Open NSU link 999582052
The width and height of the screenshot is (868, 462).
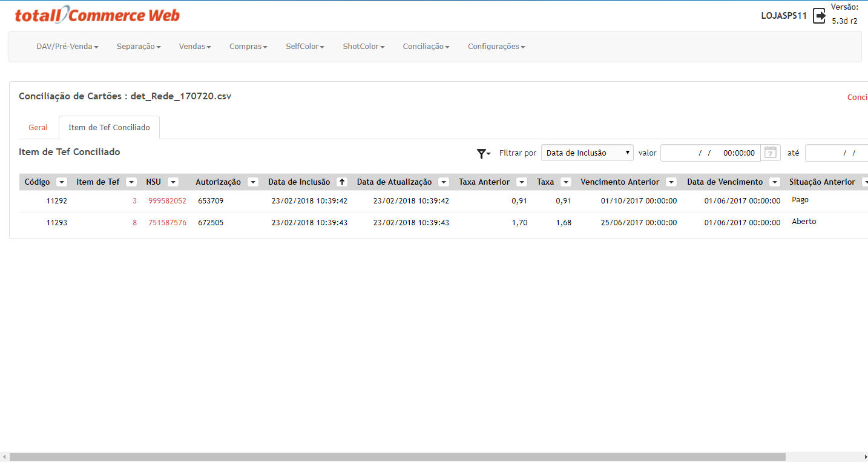168,200
